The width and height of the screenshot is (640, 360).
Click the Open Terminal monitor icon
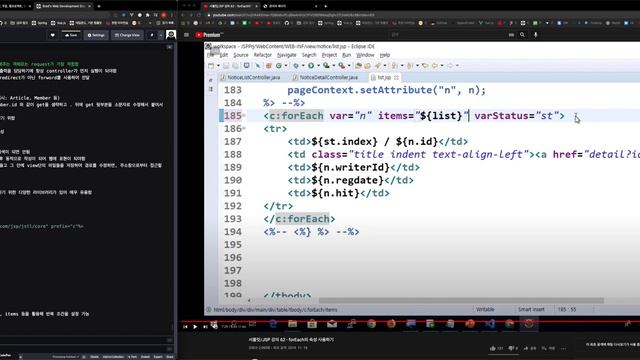tap(247, 65)
